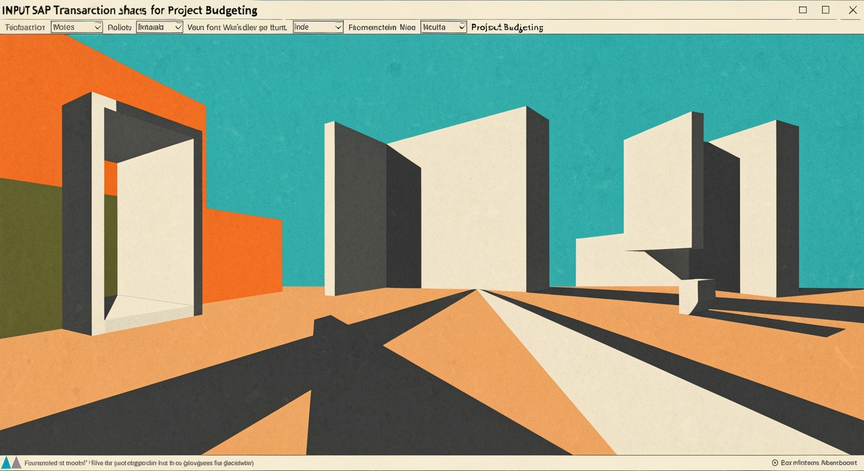Image resolution: width=864 pixels, height=471 pixels.
Task: Click the window title text for Project Budgeting
Action: pyautogui.click(x=129, y=10)
